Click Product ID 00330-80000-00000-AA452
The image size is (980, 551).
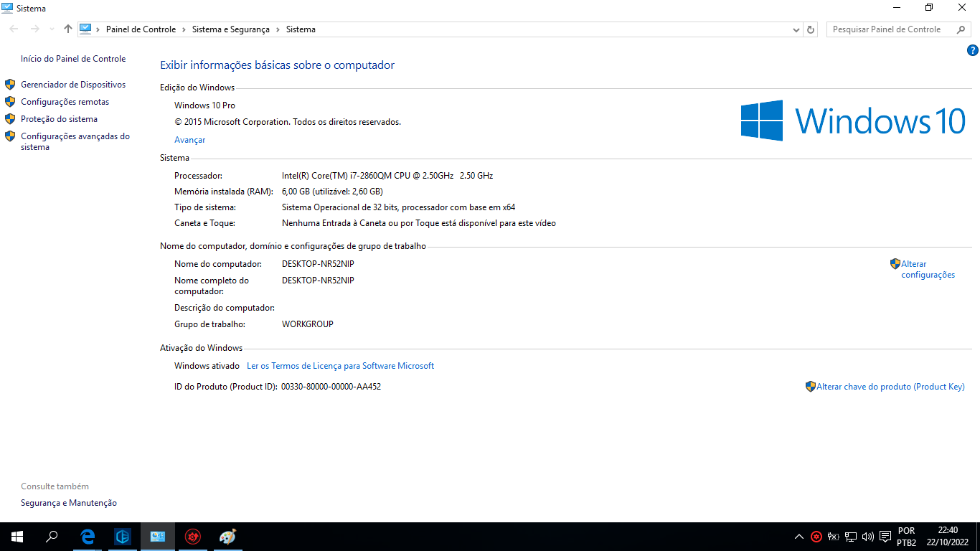pyautogui.click(x=331, y=387)
